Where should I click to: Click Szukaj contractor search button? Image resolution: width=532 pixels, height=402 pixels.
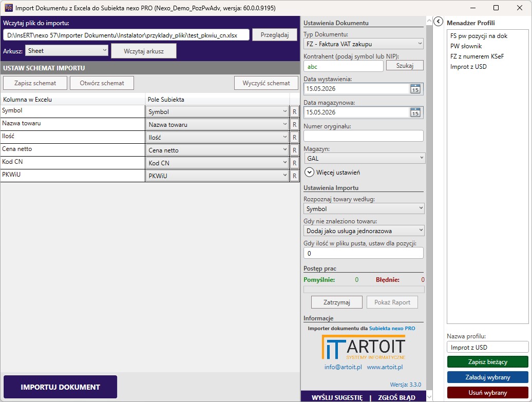tap(405, 66)
